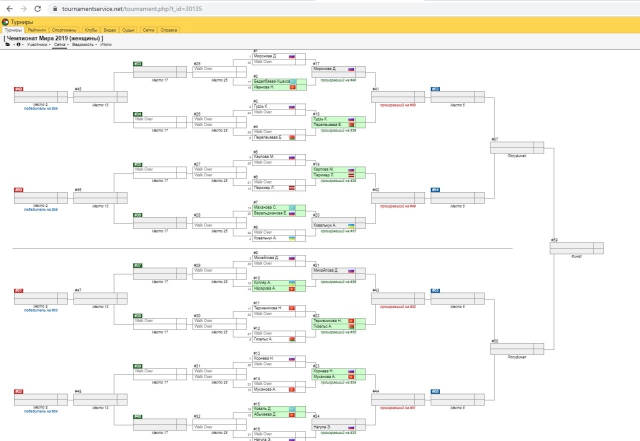This screenshot has height=441, width=640.
Task: Open the folder icon below tournament title
Action: [7, 45]
